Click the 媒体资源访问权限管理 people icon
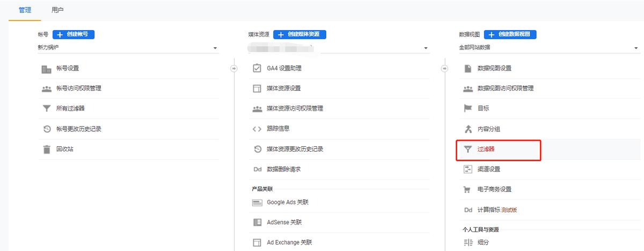644x251 pixels. tap(257, 109)
